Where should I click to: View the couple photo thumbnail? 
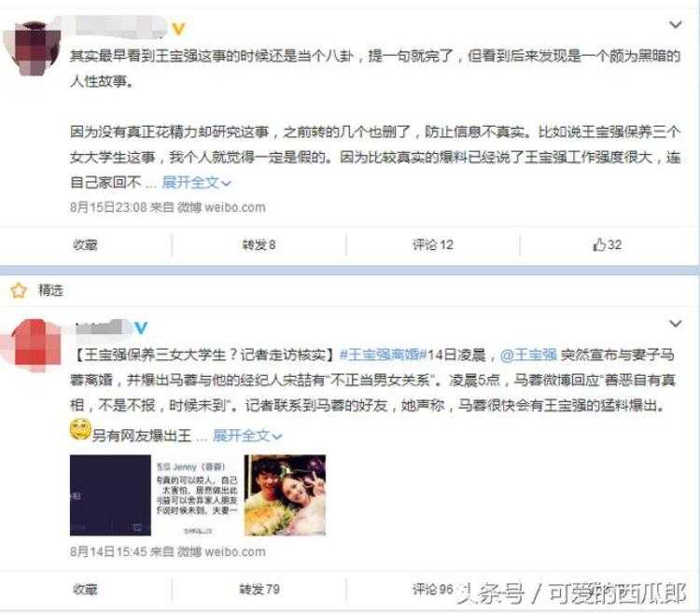(x=285, y=495)
